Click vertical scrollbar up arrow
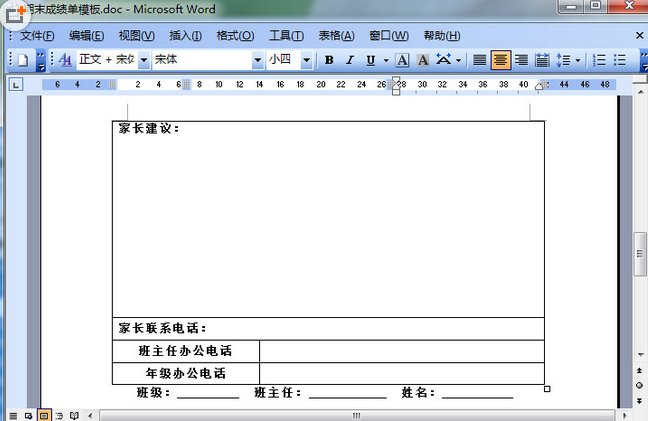The height and width of the screenshot is (421, 648). click(640, 92)
